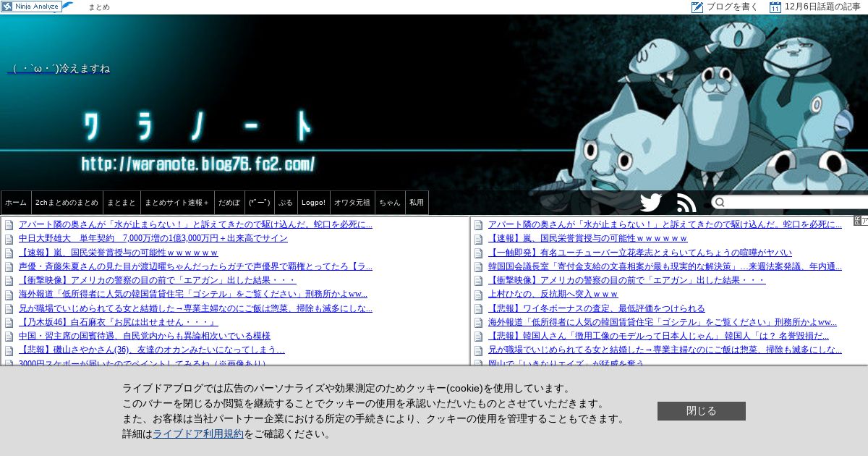Click document icon beside 【一触即発】 headline
Screen dimensions: 868x456
[479, 253]
